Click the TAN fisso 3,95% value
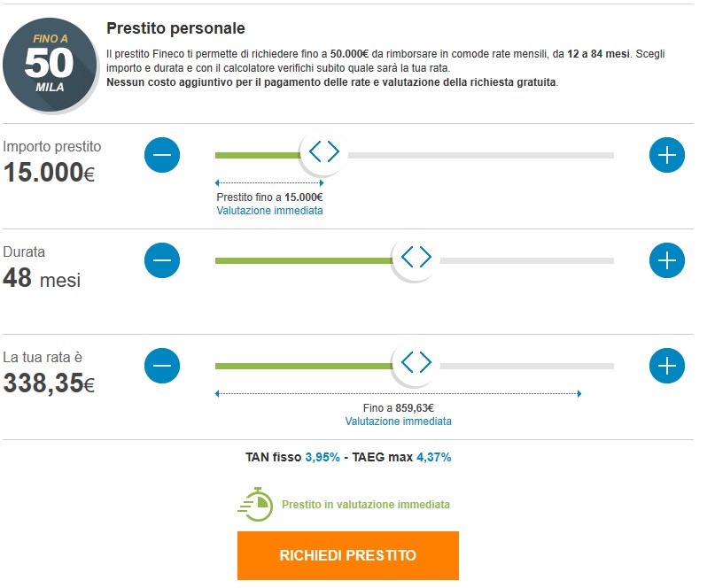715x588 pixels. tap(323, 458)
